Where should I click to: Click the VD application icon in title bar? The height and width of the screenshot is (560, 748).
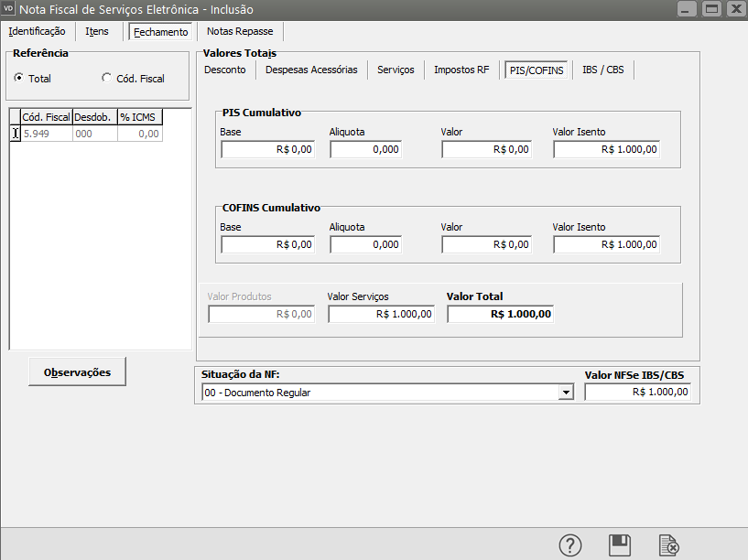coord(9,8)
